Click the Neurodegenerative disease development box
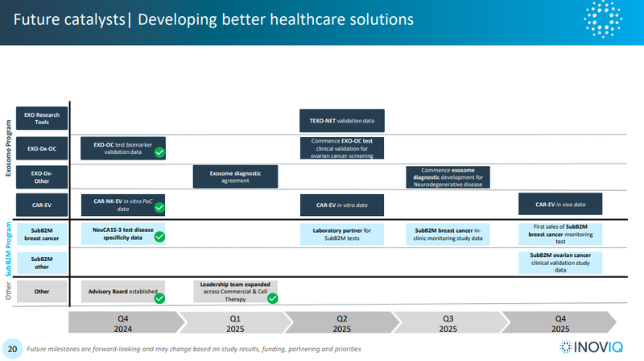Screen dimensions: 644x361 (x=448, y=177)
